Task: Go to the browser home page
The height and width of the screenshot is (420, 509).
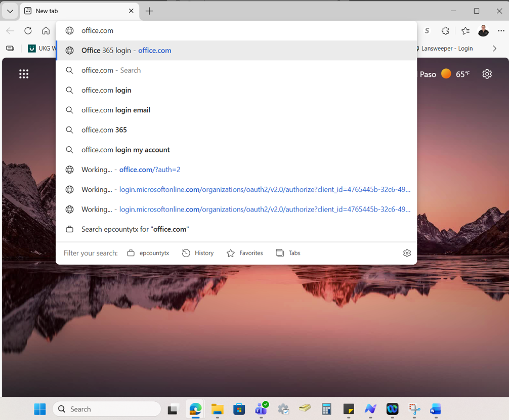Action: 46,31
